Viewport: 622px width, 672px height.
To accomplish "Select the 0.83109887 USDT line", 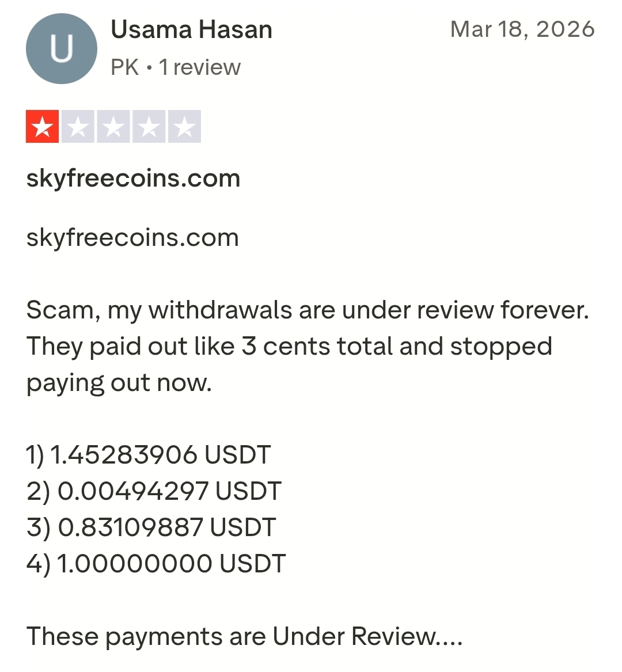I will (151, 527).
